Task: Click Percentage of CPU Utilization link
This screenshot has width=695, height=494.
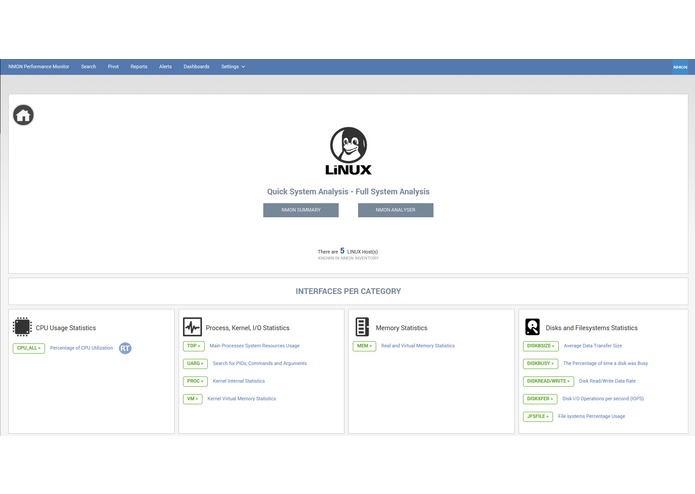Action: coord(82,348)
